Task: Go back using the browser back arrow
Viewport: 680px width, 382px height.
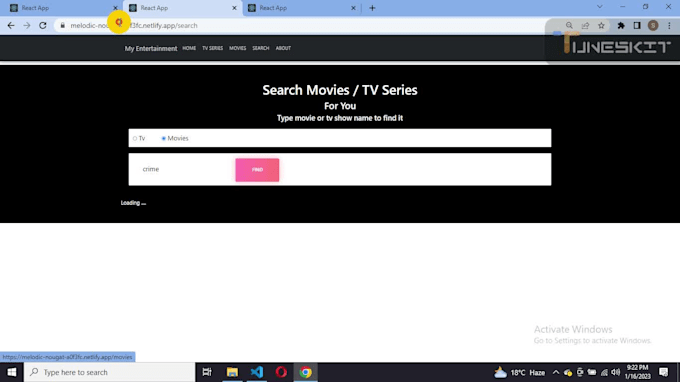Action: click(x=11, y=26)
